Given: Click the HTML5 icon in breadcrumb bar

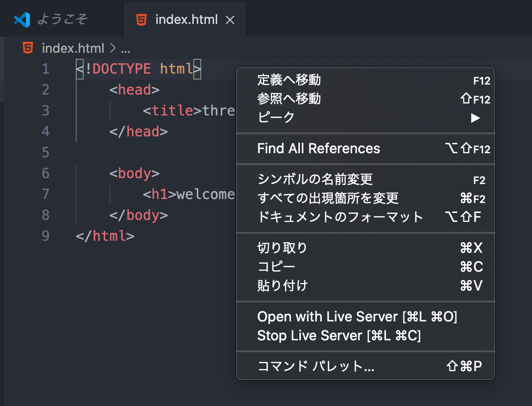Looking at the screenshot, I should [28, 48].
